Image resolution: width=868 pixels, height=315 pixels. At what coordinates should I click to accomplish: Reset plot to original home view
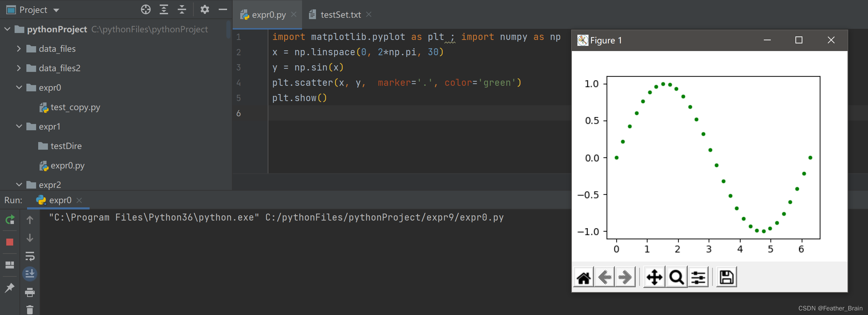pyautogui.click(x=584, y=277)
